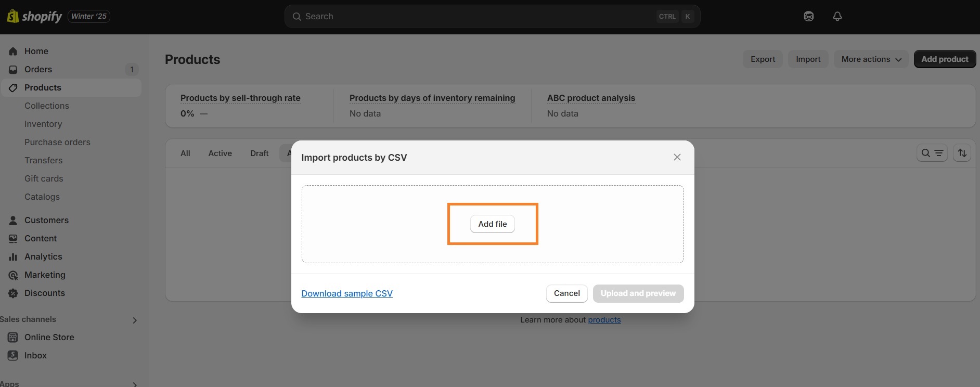Click the Customers person icon

[13, 220]
